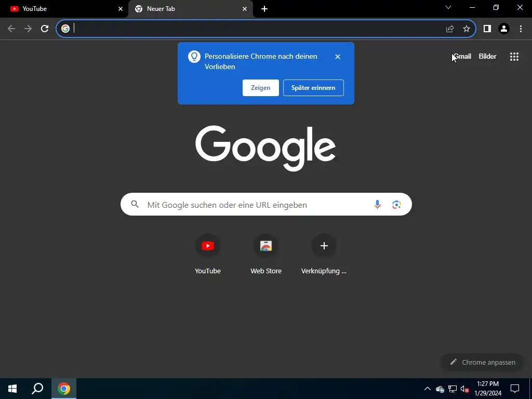Open the side panel icon
532x399 pixels.
(487, 29)
